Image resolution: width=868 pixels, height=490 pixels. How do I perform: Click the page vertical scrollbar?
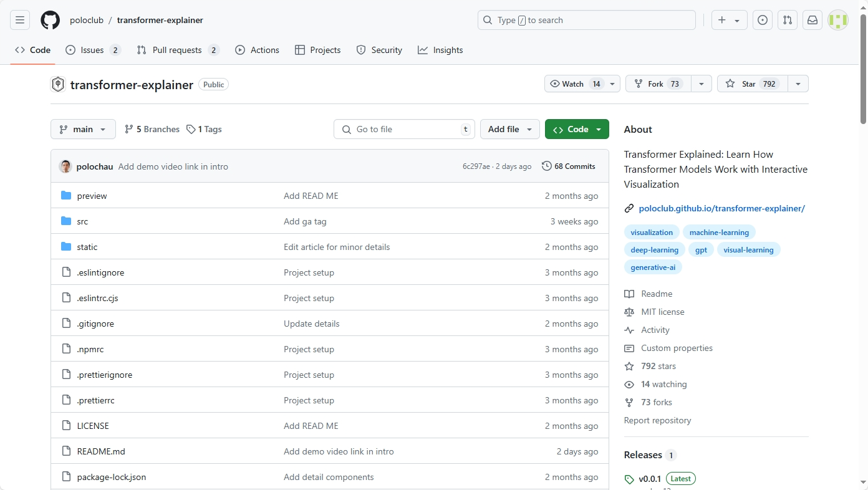tap(863, 69)
